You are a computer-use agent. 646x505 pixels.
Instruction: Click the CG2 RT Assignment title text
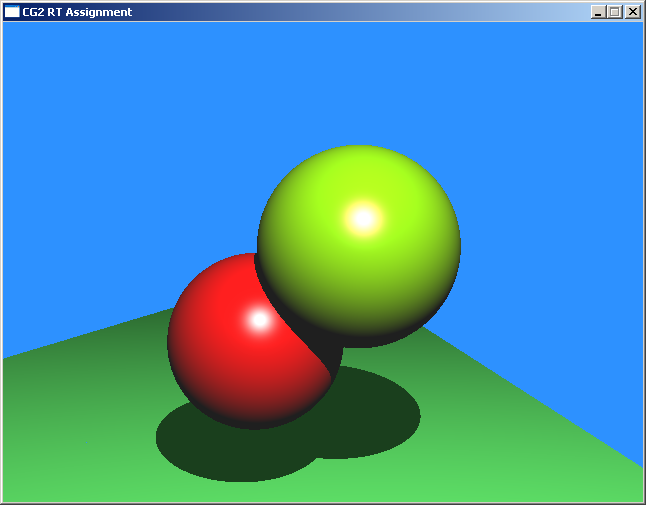[77, 12]
